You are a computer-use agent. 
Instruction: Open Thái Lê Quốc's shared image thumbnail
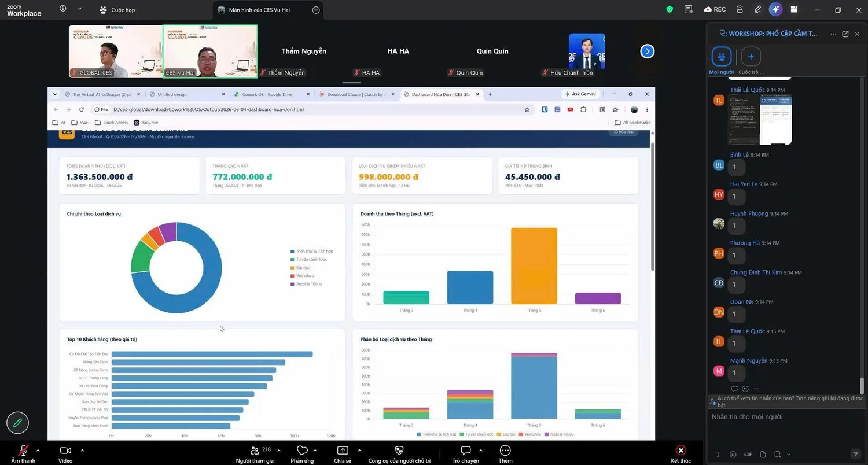point(760,120)
